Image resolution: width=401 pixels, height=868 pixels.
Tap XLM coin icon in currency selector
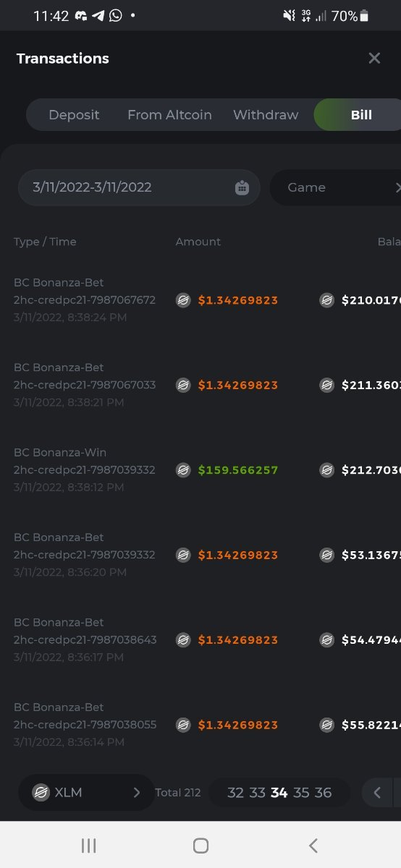click(41, 793)
